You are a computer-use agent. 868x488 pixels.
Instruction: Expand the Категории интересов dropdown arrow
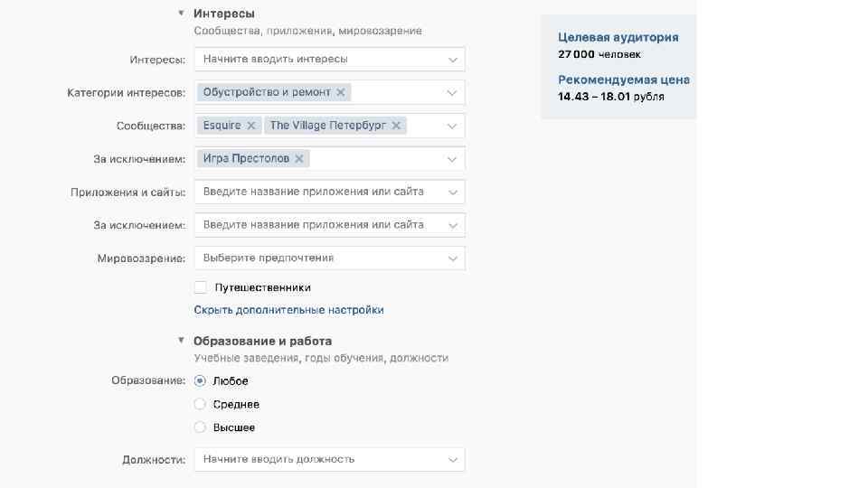[453, 92]
